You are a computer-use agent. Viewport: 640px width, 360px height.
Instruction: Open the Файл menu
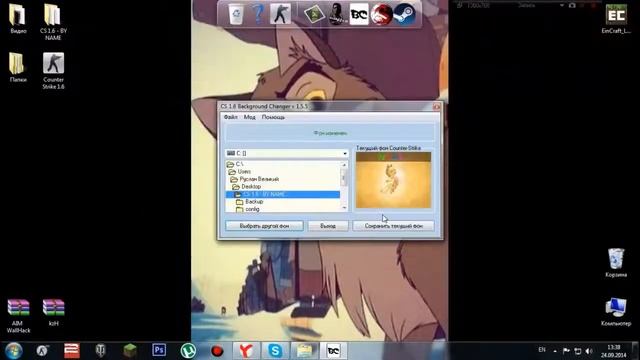tap(231, 117)
